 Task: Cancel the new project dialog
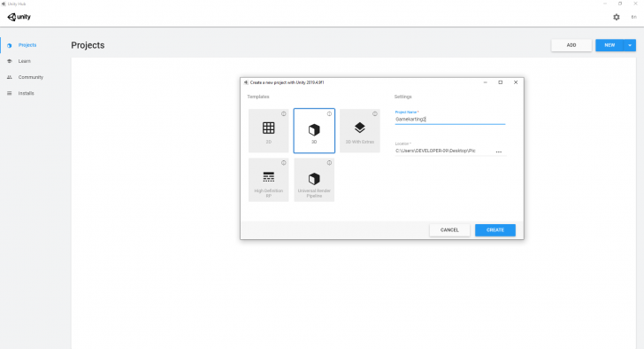[x=449, y=230]
